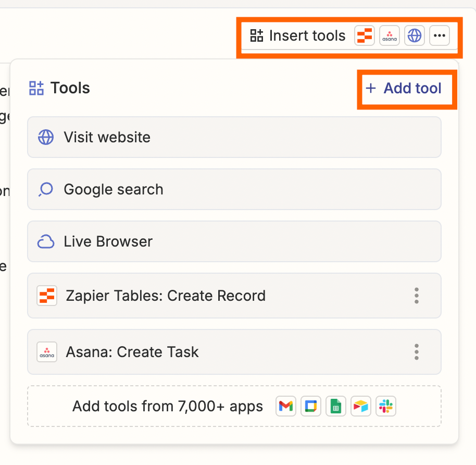This screenshot has height=465, width=476.
Task: Select Zapier Tables: Create Record tool
Action: (219, 296)
